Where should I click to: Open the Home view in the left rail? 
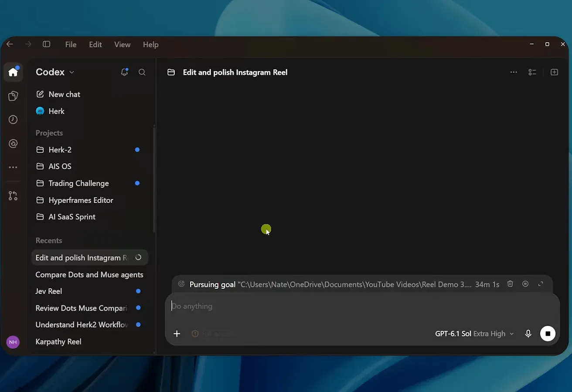coord(13,72)
